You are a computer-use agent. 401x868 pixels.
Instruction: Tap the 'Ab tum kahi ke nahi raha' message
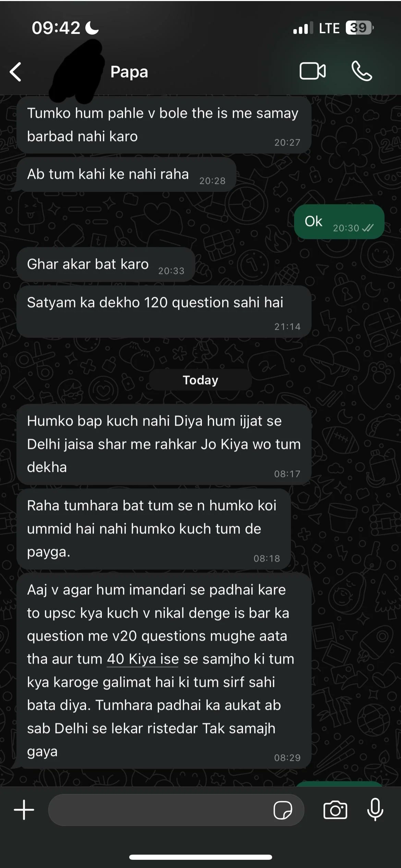(126, 175)
